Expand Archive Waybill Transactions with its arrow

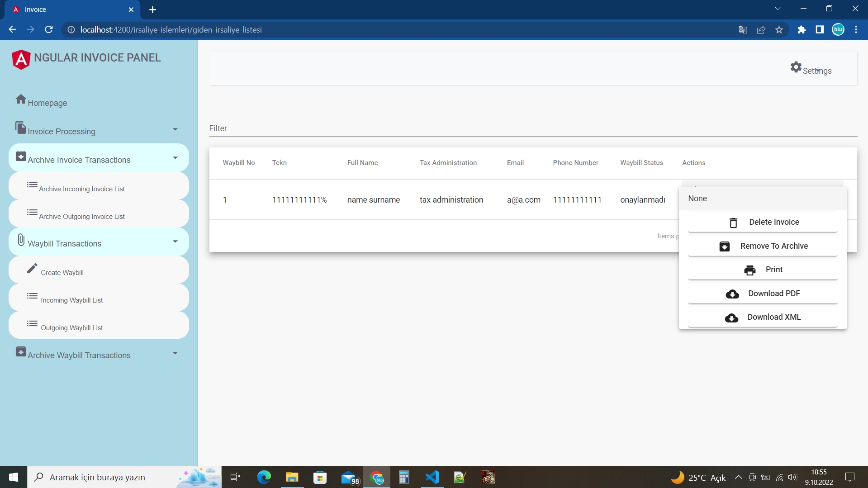point(175,353)
